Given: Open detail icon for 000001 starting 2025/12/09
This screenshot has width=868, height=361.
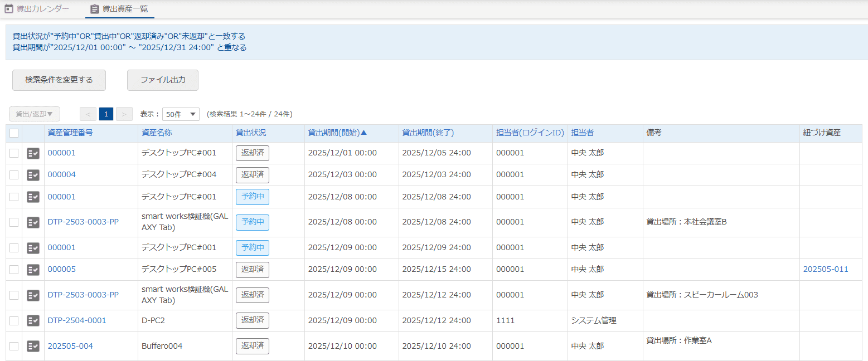Looking at the screenshot, I should [x=33, y=247].
